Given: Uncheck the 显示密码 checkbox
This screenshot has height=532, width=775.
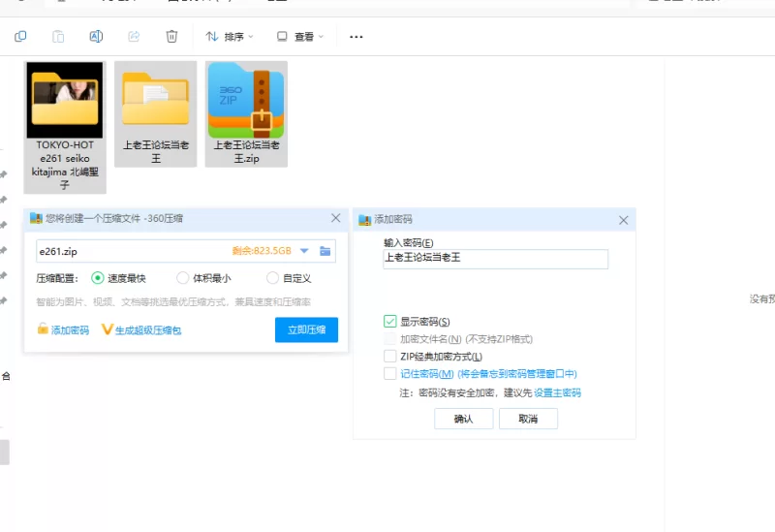Looking at the screenshot, I should pos(390,322).
